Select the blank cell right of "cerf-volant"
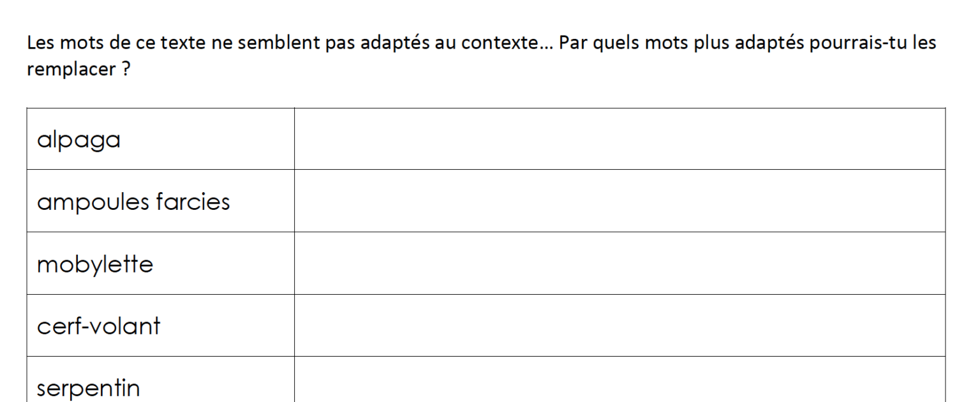The image size is (980, 402). 619,325
